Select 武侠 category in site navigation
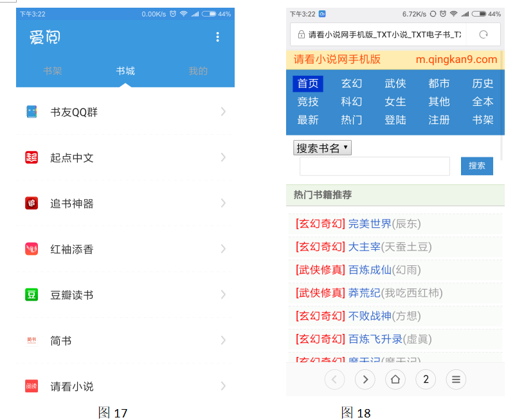The height and width of the screenshot is (420, 515). pyautogui.click(x=395, y=83)
